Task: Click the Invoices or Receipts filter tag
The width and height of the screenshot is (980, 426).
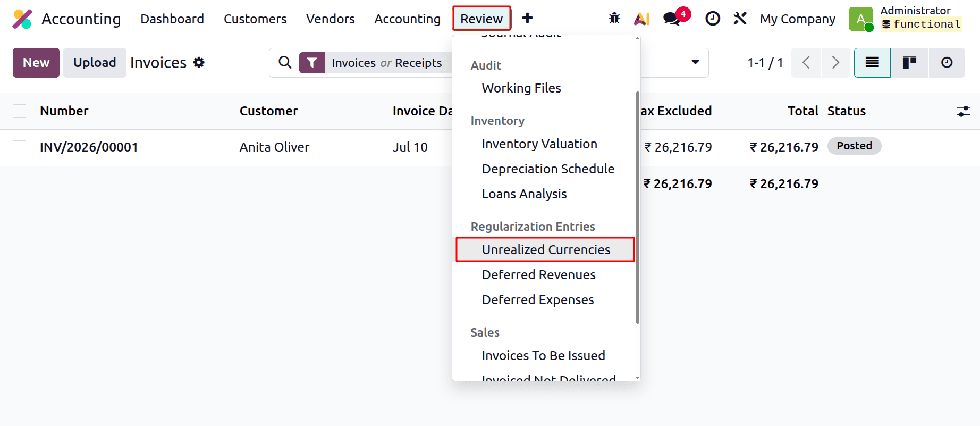Action: [x=387, y=63]
